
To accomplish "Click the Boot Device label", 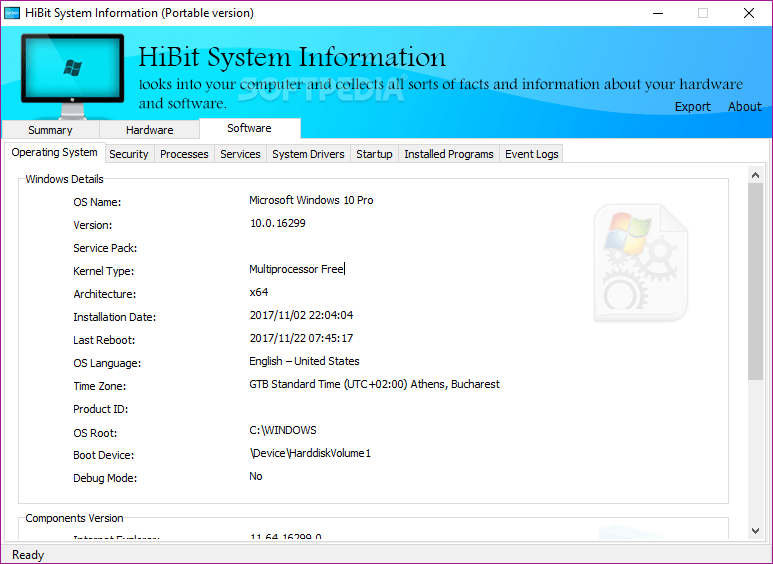I will click(x=104, y=455).
